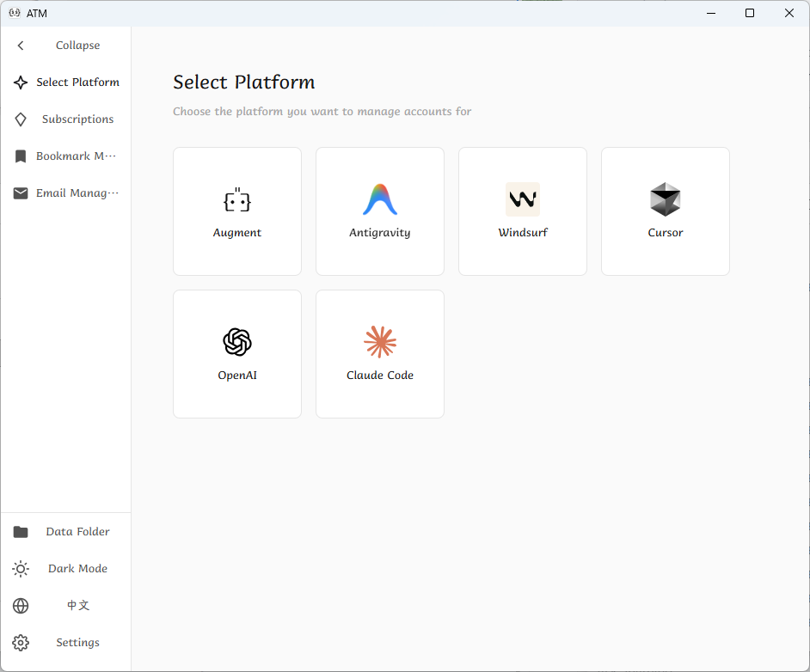Click the globe language icon
The width and height of the screenshot is (810, 672).
click(21, 606)
